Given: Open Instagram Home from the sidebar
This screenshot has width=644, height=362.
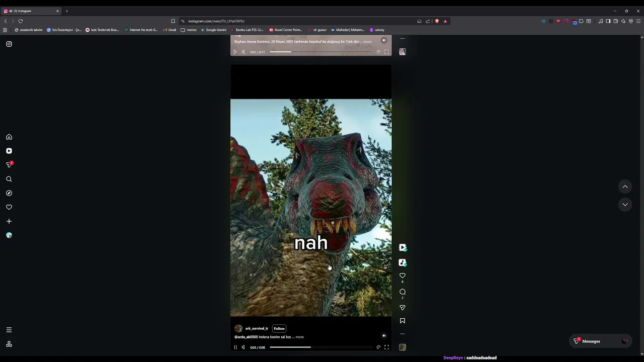Looking at the screenshot, I should [x=9, y=137].
